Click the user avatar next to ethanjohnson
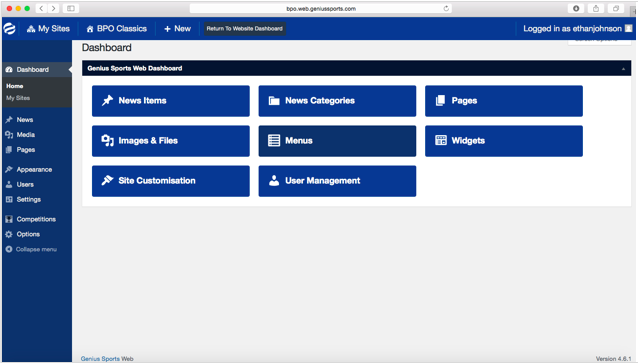 pos(629,28)
